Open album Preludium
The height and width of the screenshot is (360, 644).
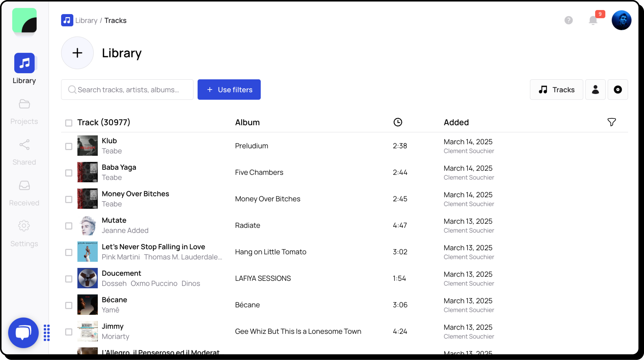252,146
